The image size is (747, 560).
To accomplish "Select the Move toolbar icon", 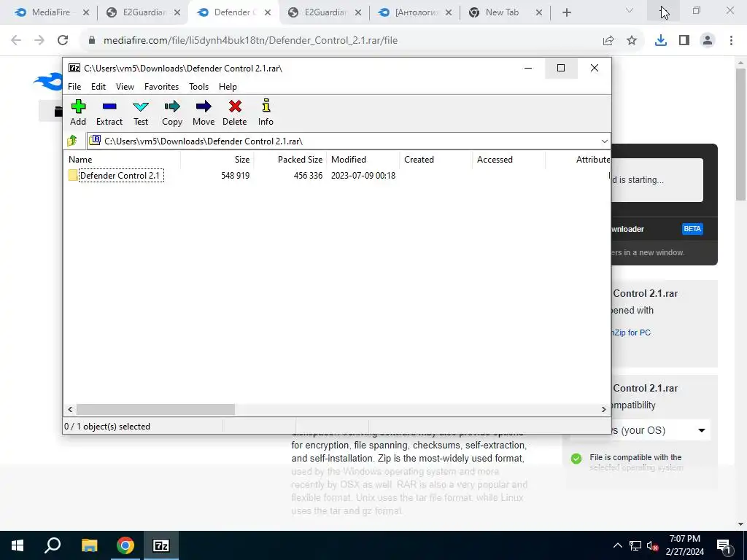I will [x=204, y=113].
